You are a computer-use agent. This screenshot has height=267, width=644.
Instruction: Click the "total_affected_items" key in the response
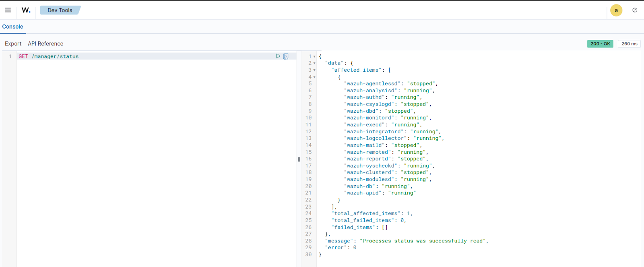pyautogui.click(x=366, y=213)
